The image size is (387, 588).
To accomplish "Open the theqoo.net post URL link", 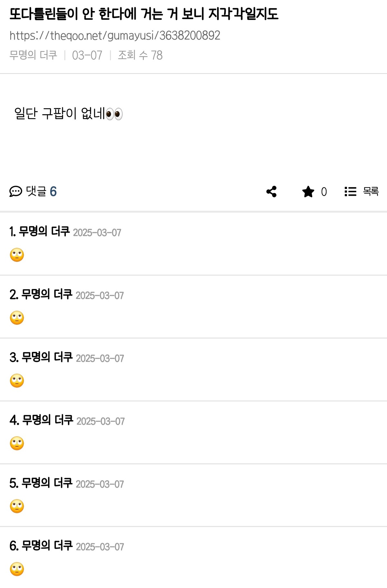I will tap(114, 35).
